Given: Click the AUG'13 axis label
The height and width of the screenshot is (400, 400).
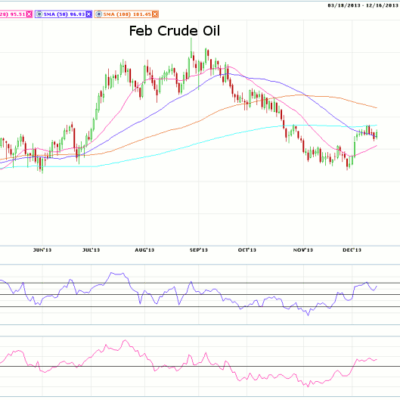Looking at the screenshot, I should 144,250.
